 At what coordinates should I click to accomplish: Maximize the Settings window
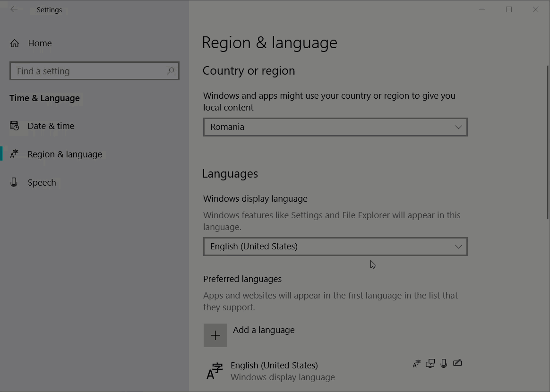pos(509,9)
